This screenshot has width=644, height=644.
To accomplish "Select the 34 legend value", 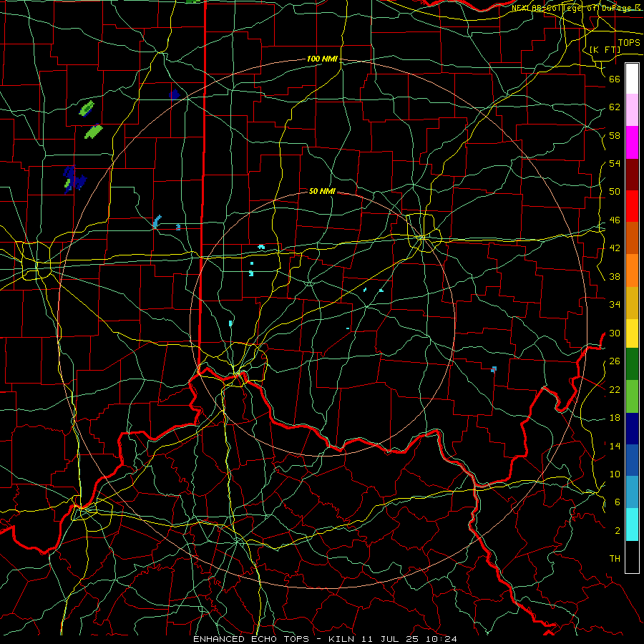I will 615,305.
